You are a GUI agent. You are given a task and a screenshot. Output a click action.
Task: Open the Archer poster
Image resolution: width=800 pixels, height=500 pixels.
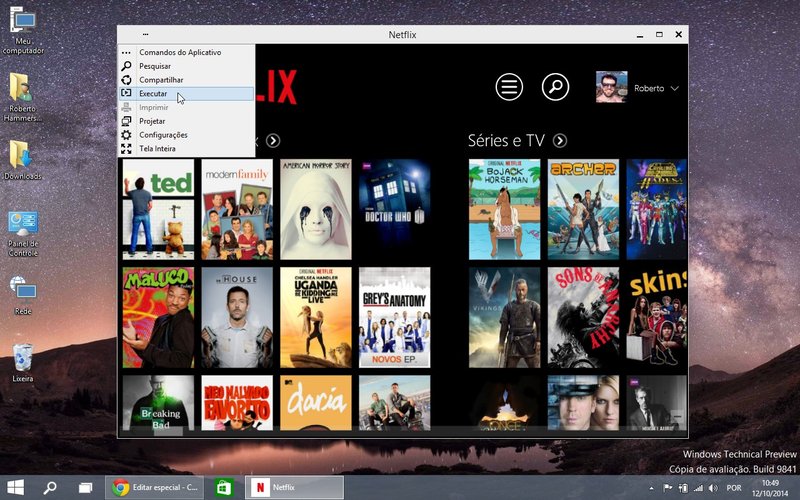[583, 209]
